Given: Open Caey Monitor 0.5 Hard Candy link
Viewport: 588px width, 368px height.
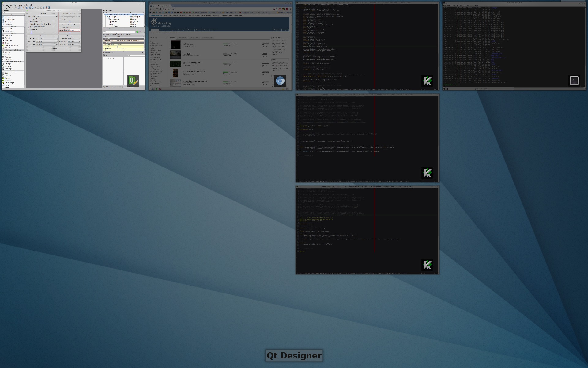Looking at the screenshot, I should (x=194, y=71).
